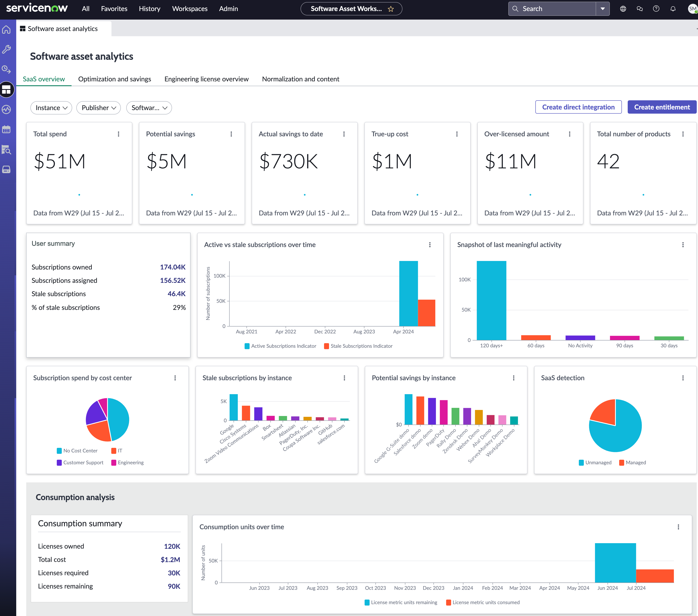Open Active vs stale subscriptions options menu

pos(430,245)
